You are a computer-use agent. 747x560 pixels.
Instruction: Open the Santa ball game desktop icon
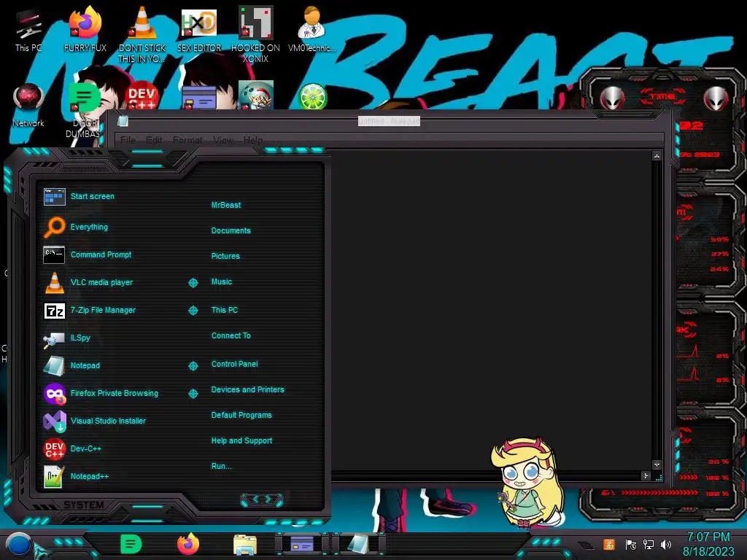[256, 96]
